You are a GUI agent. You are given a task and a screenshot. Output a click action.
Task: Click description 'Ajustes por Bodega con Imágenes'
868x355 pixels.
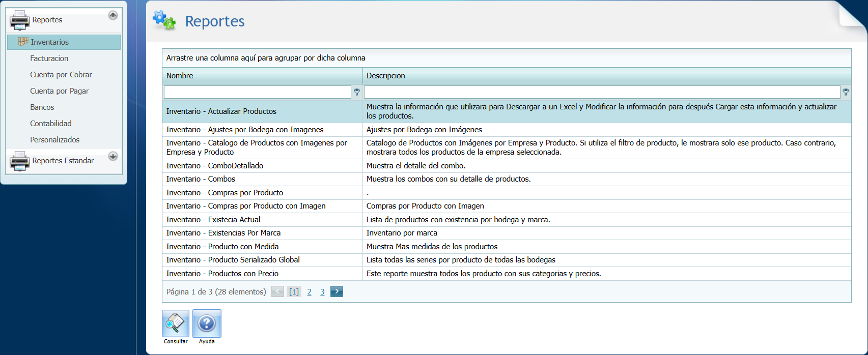(x=424, y=130)
